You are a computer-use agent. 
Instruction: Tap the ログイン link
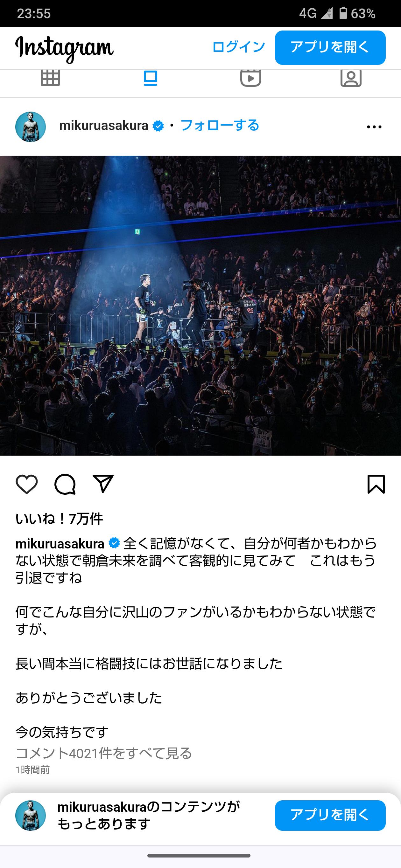(238, 47)
